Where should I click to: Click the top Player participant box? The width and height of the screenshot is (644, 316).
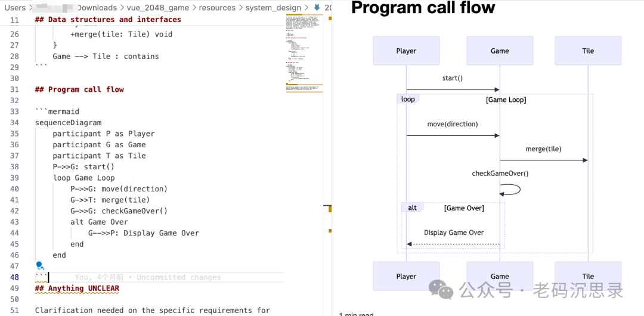click(x=406, y=51)
